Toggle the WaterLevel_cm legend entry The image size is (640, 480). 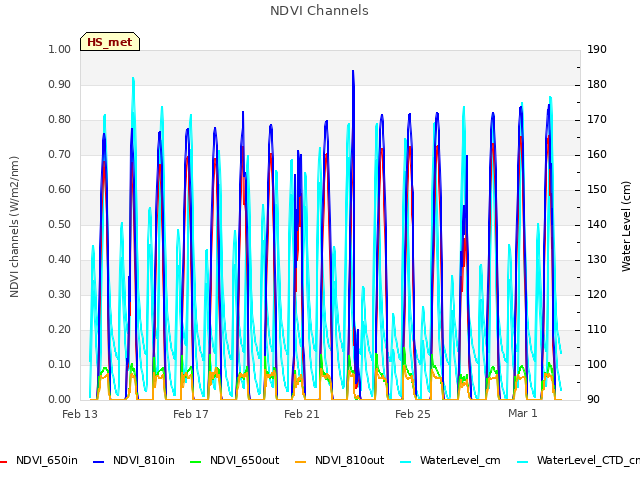450,460
